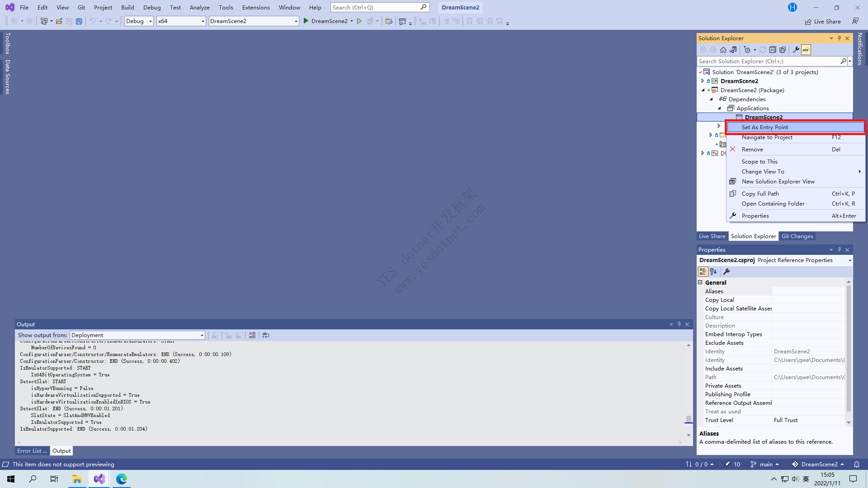Click the Open File folder icon in toolbar
The image size is (868, 488).
pyautogui.click(x=59, y=21)
